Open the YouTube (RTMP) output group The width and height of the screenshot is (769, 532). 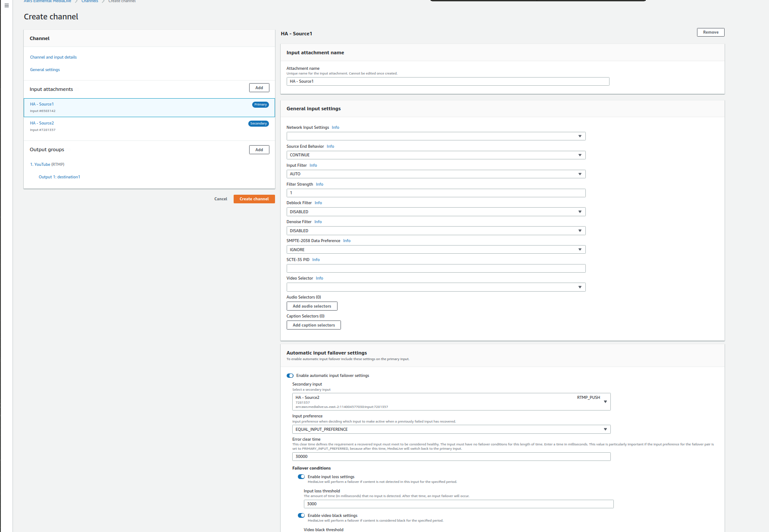[47, 165]
